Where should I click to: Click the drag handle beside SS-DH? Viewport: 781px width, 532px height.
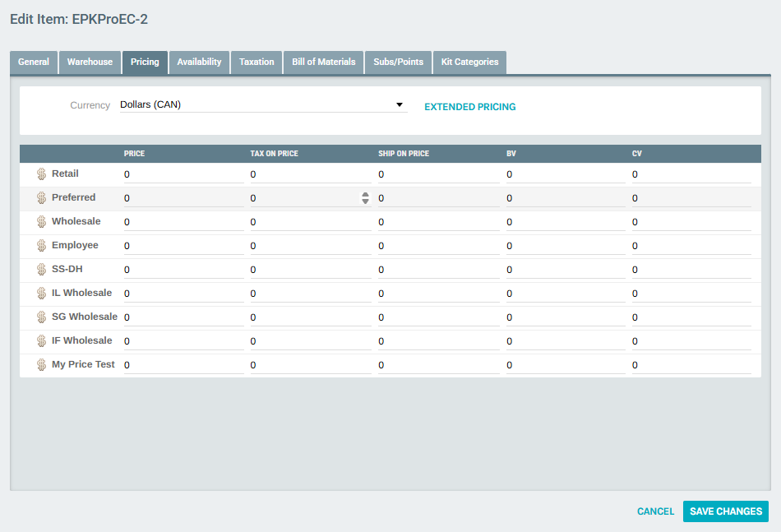click(42, 269)
